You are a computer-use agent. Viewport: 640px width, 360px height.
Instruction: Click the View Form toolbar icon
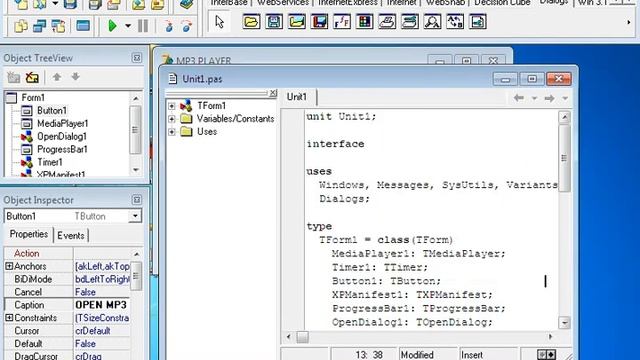[x=40, y=26]
